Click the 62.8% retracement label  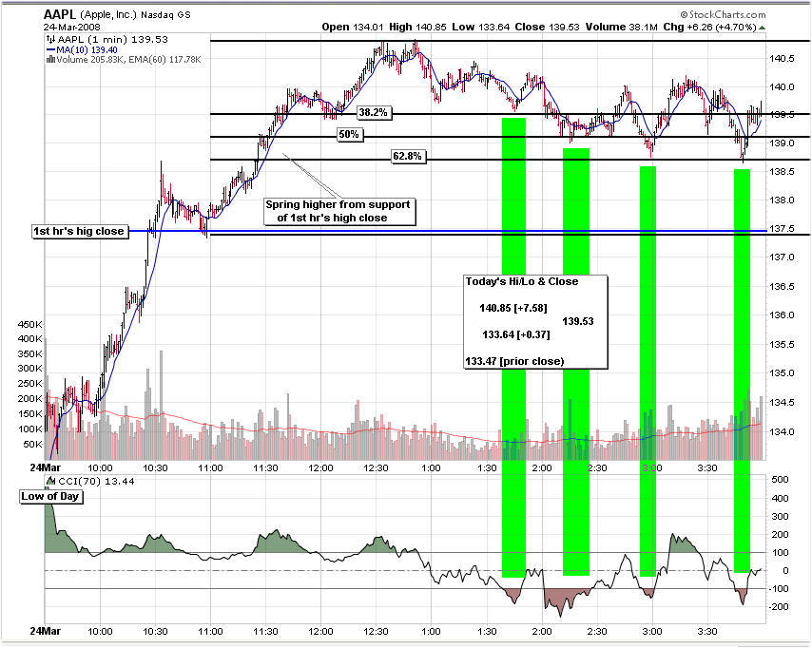click(x=407, y=156)
